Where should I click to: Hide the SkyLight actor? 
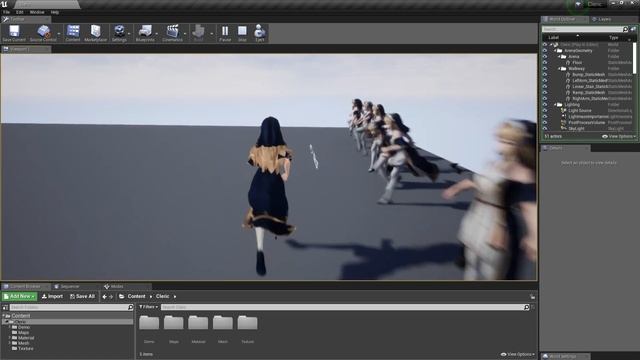(x=544, y=129)
